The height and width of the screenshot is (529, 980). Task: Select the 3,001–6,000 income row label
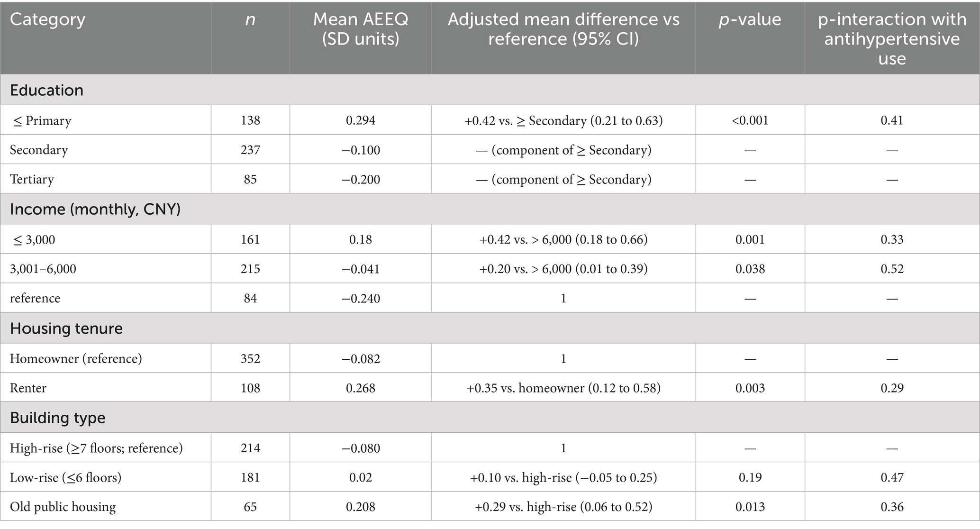(43, 269)
